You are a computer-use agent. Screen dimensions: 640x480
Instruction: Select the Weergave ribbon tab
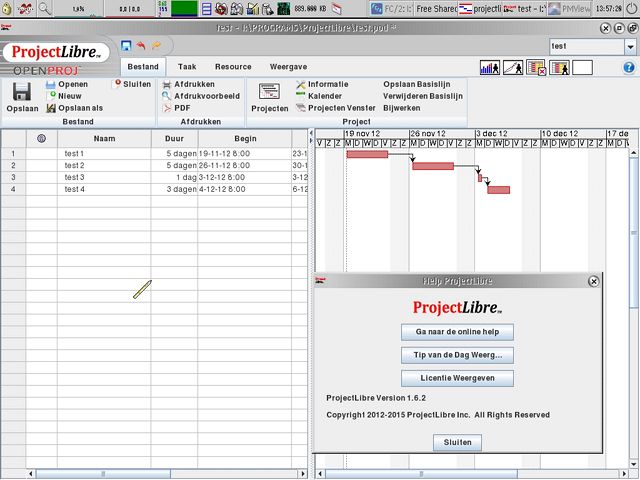(x=288, y=66)
